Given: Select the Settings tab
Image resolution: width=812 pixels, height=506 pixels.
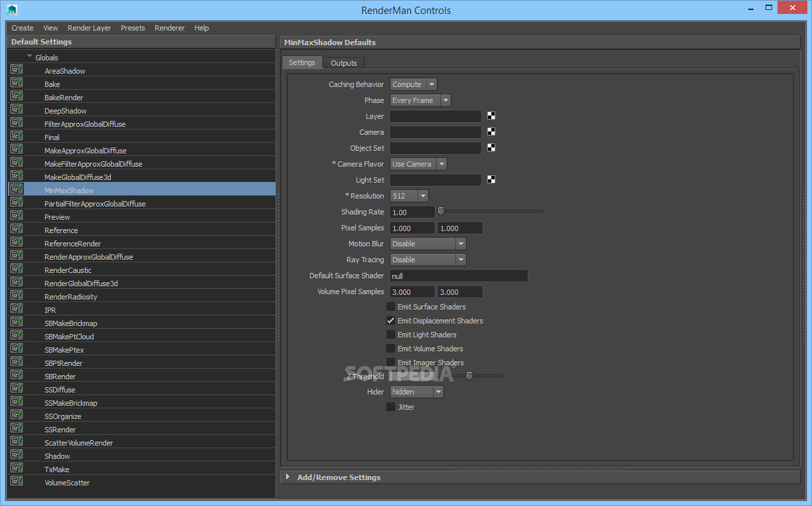Looking at the screenshot, I should pos(302,62).
